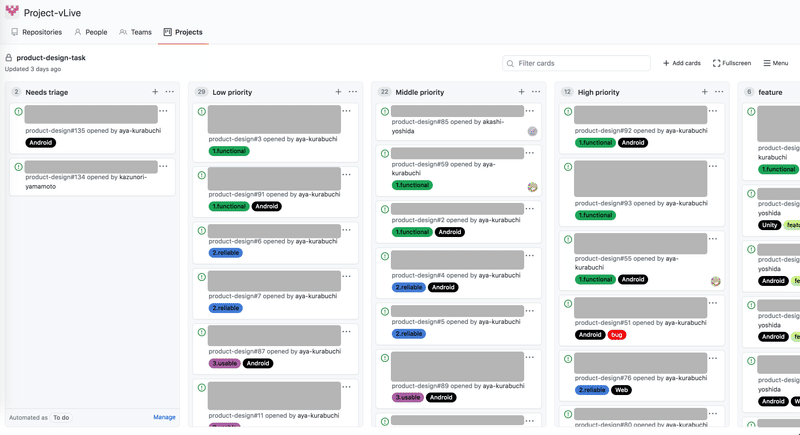Add a card to High priority column
The width and height of the screenshot is (800, 435).
point(705,92)
